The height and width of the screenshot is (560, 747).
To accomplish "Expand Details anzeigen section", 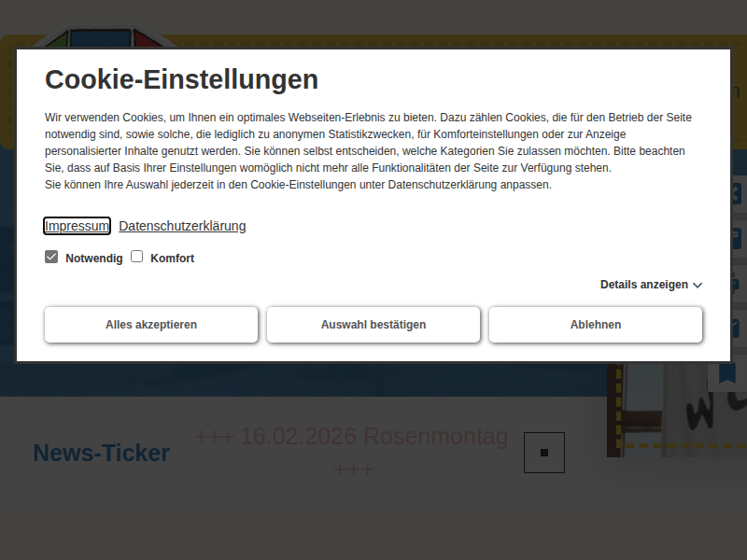I will tap(644, 285).
